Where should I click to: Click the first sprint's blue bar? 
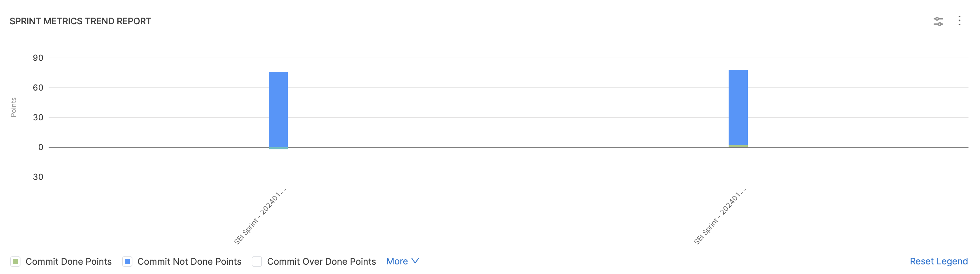point(278,109)
